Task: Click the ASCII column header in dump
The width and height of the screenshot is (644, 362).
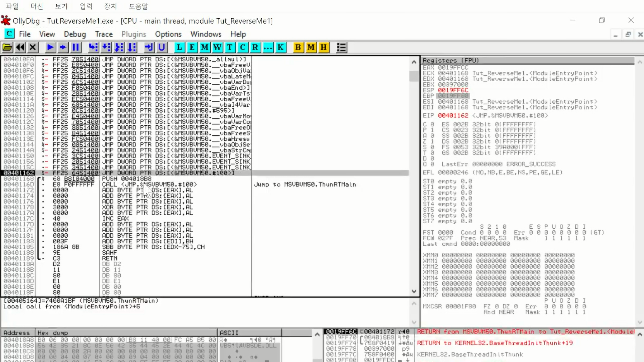Action: [250, 333]
